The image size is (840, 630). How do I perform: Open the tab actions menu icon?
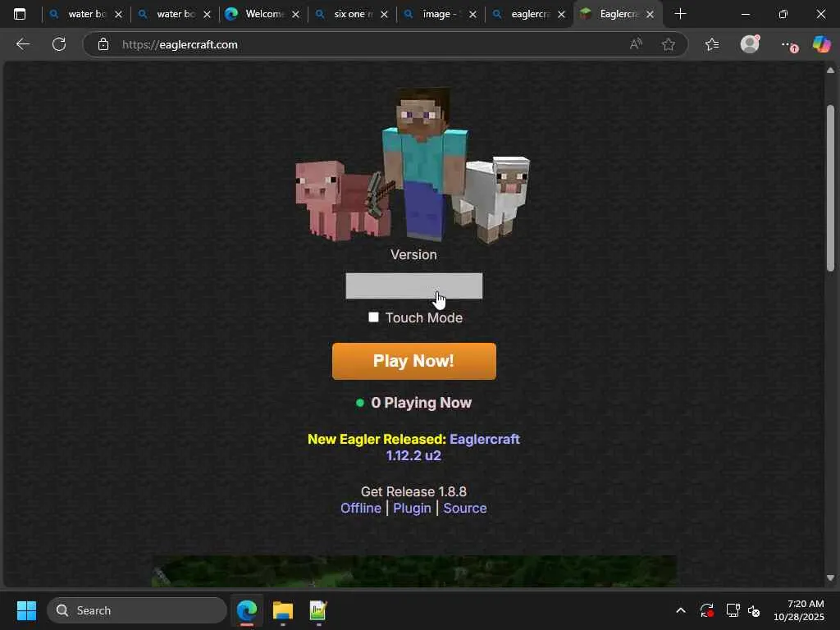(20, 14)
